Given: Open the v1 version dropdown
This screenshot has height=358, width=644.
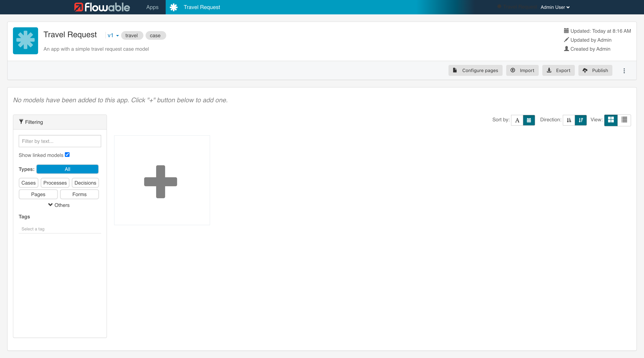Looking at the screenshot, I should point(113,36).
